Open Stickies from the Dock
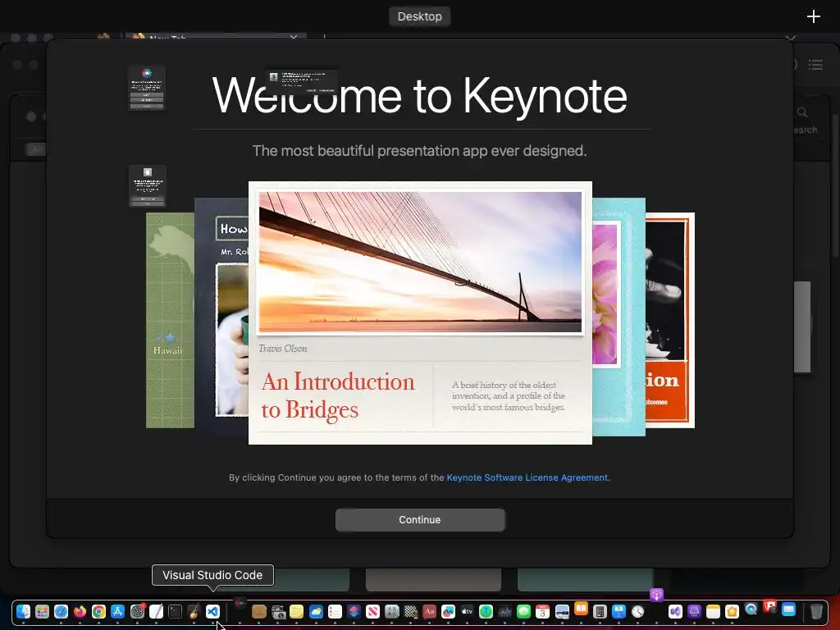Image resolution: width=840 pixels, height=630 pixels. (x=296, y=611)
